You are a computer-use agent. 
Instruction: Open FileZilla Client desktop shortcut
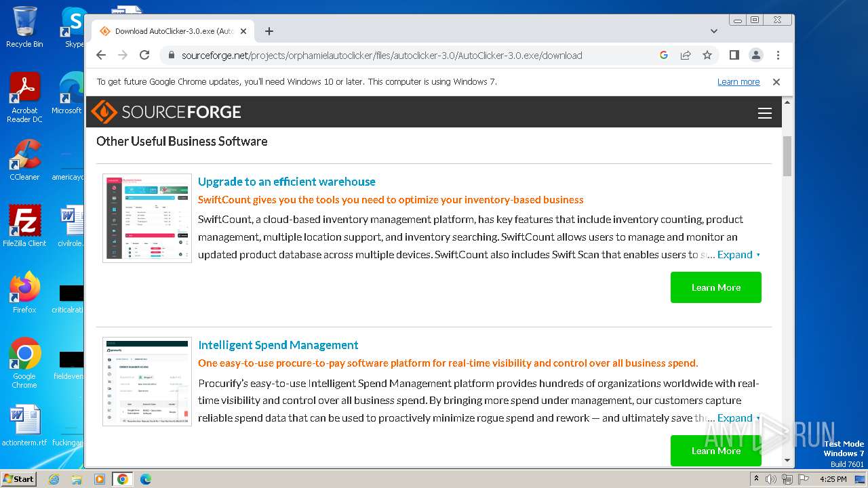coord(24,226)
